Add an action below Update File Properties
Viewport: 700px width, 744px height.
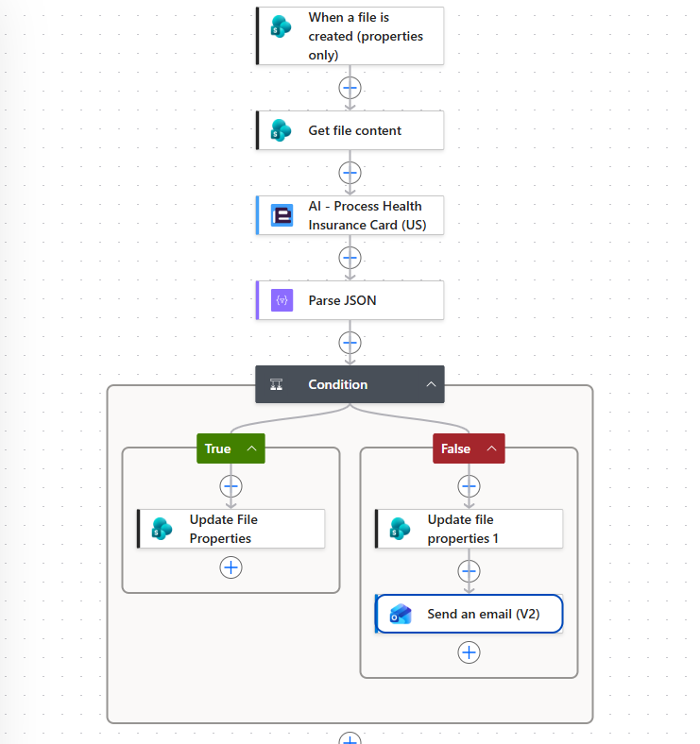pos(230,567)
